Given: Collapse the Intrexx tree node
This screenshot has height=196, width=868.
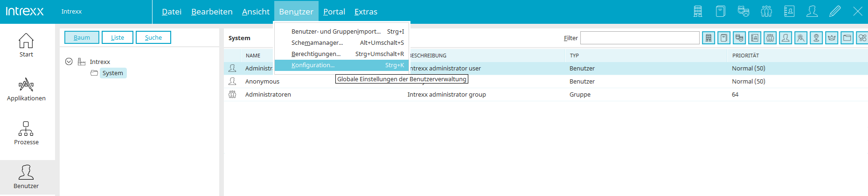Looking at the screenshot, I should point(69,62).
